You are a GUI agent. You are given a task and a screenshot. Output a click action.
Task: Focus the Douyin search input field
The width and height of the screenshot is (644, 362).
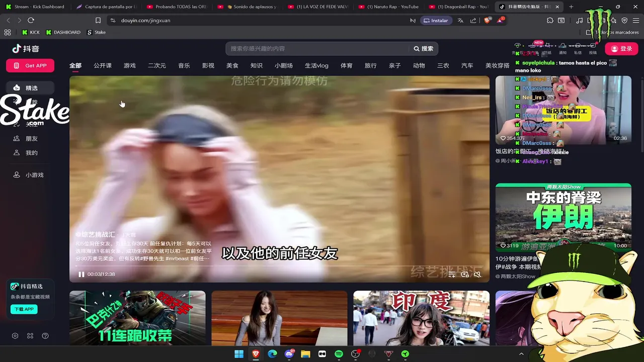pyautogui.click(x=318, y=49)
